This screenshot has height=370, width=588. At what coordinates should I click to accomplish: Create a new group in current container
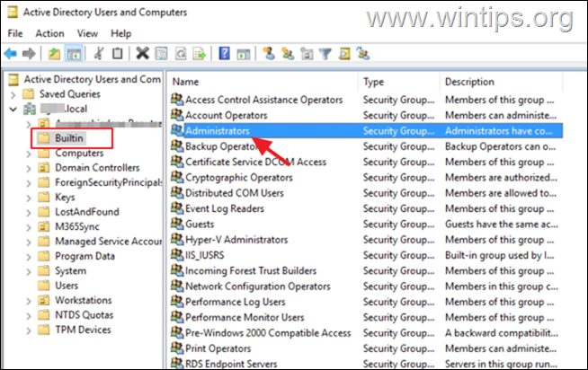point(288,54)
